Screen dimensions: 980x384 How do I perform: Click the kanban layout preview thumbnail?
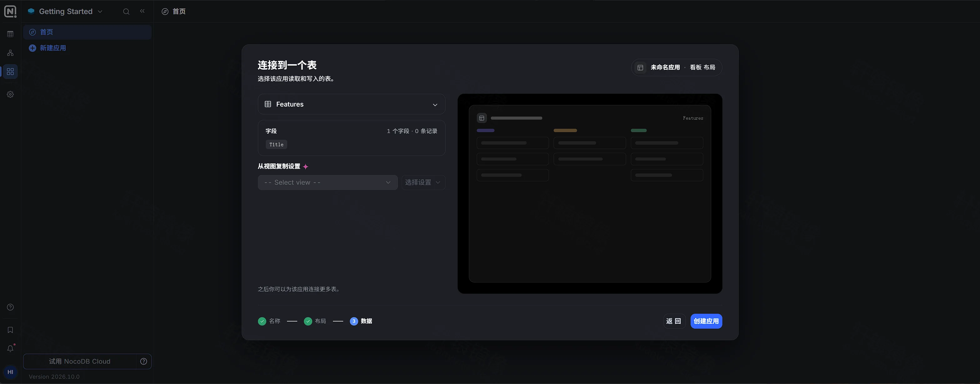point(590,193)
